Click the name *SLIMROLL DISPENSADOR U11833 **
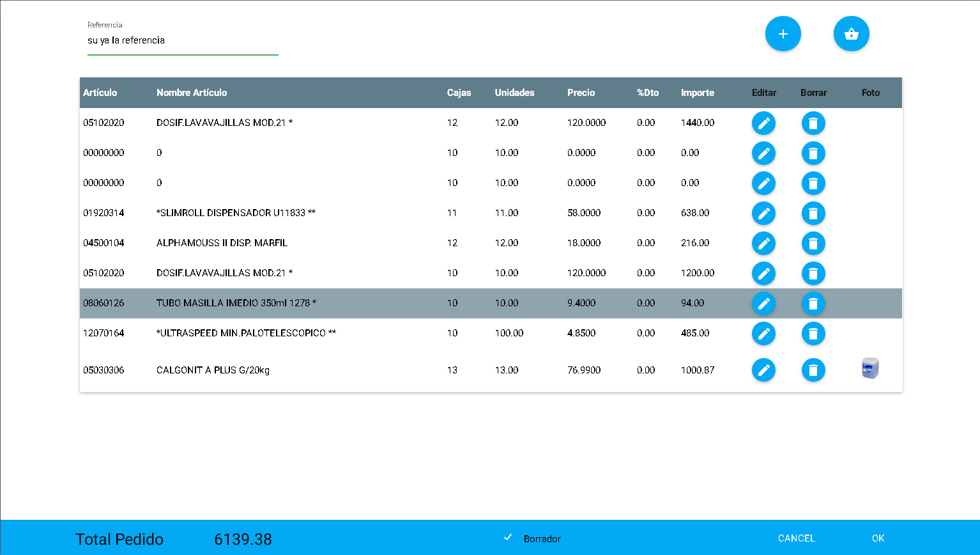 [x=236, y=213]
